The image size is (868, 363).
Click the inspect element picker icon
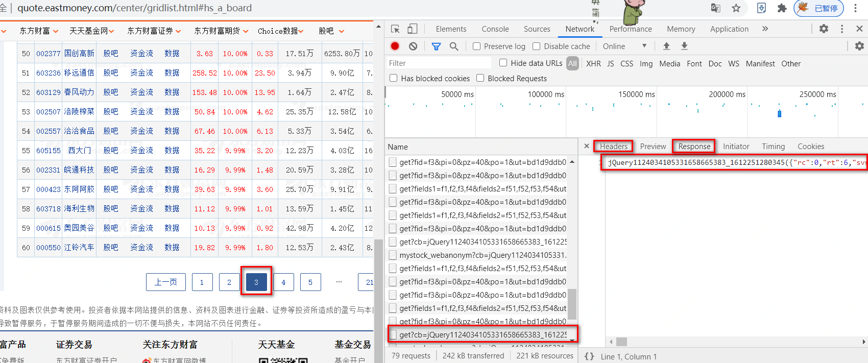(395, 29)
